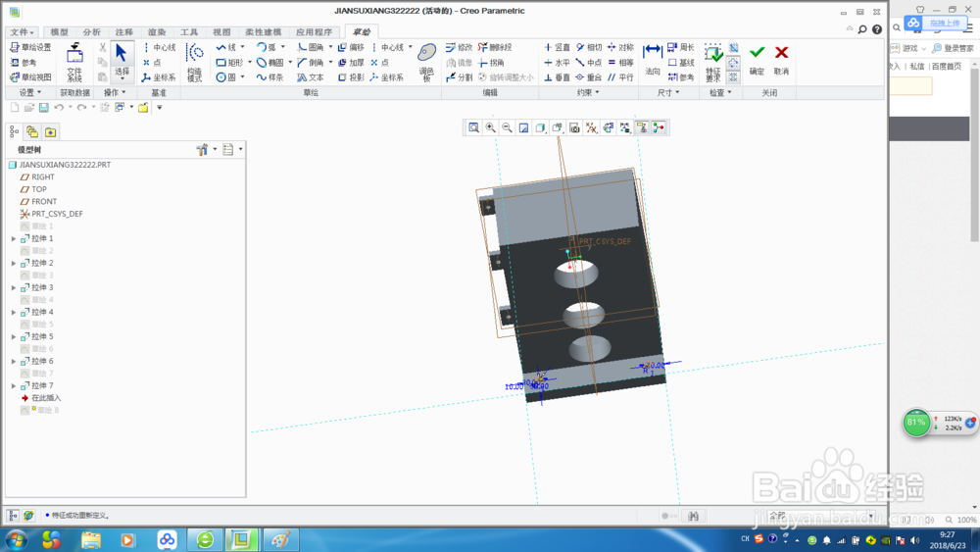This screenshot has width=980, height=552.
Task: Expand the 约束 group dropdown
Action: click(x=588, y=92)
